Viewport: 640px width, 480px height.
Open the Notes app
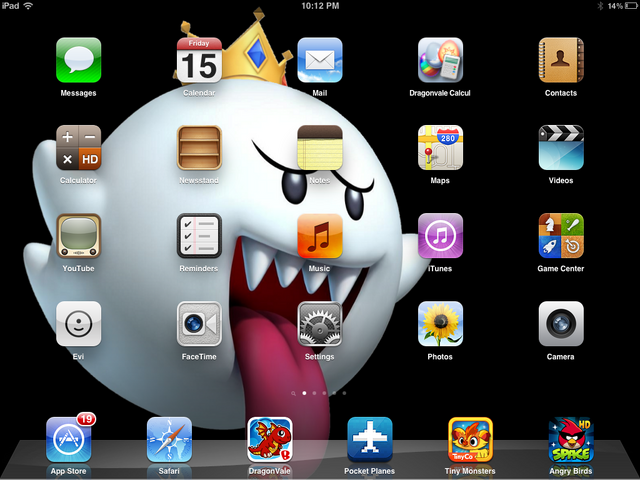click(320, 148)
